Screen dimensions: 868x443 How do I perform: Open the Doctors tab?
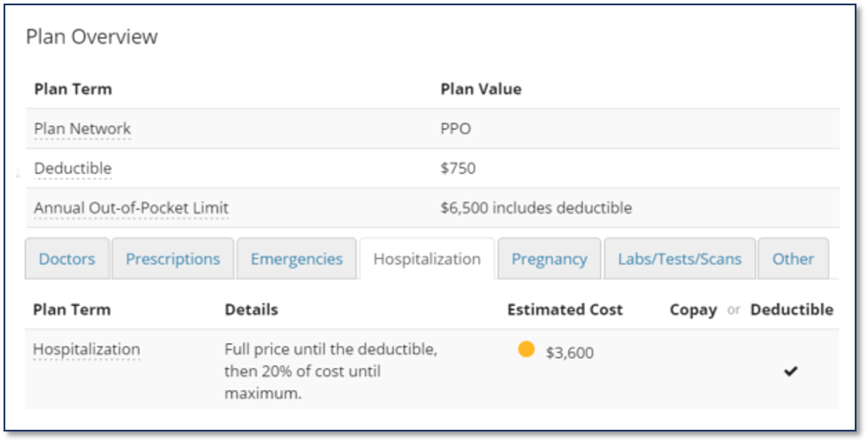pos(67,259)
